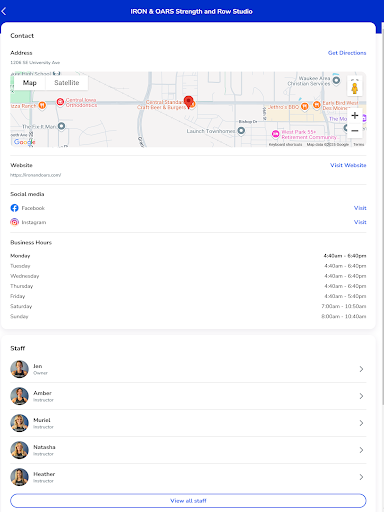Visit the Instagram page link
This screenshot has width=384, height=512.
360,222
